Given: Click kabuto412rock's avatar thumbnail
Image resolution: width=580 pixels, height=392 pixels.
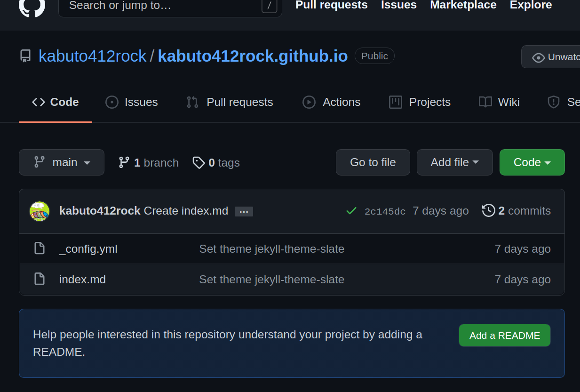Looking at the screenshot, I should 40,211.
